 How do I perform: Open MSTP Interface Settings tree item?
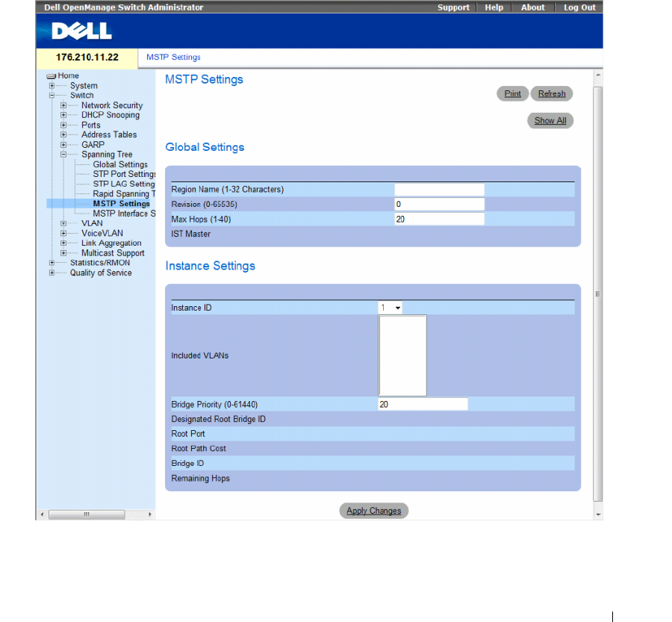point(124,214)
